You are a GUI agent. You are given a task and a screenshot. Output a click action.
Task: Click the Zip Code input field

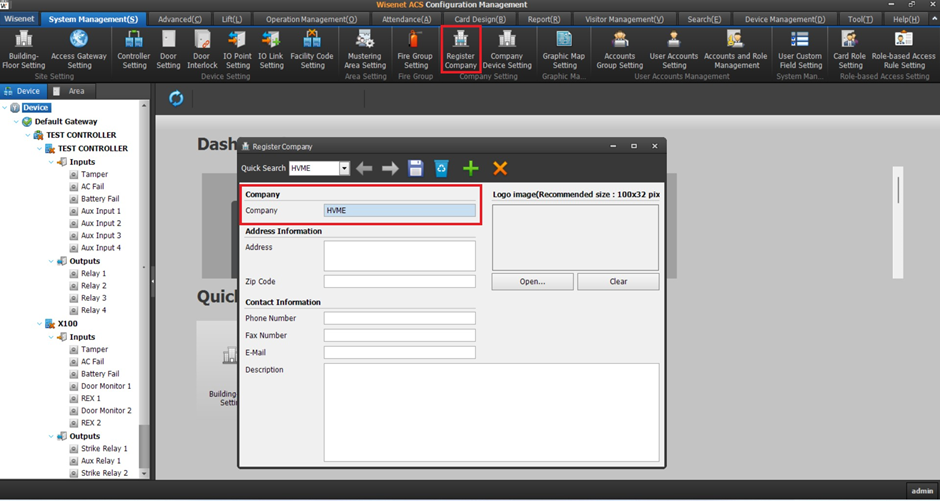coord(399,282)
